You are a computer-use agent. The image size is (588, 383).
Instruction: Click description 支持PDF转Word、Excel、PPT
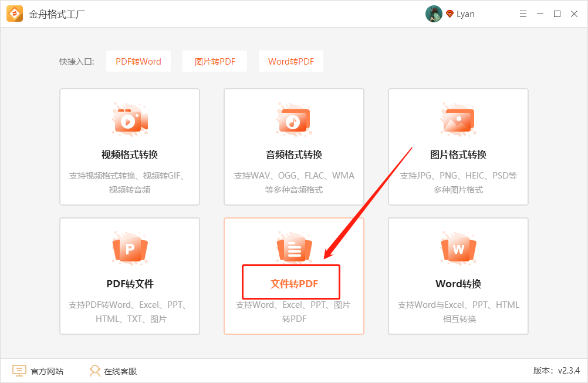pyautogui.click(x=128, y=305)
